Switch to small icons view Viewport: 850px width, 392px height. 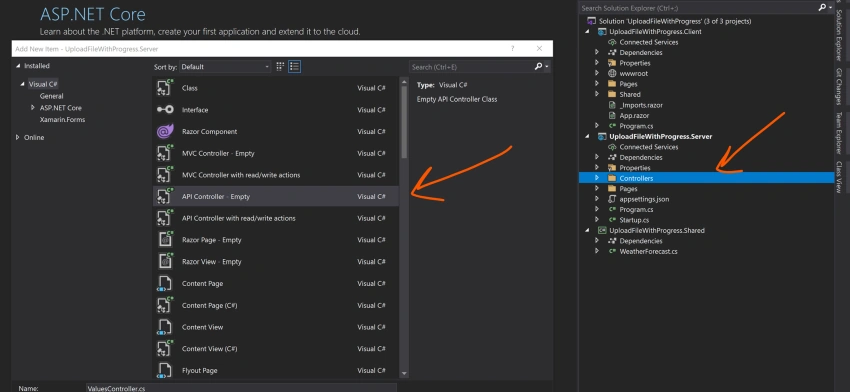(280, 67)
